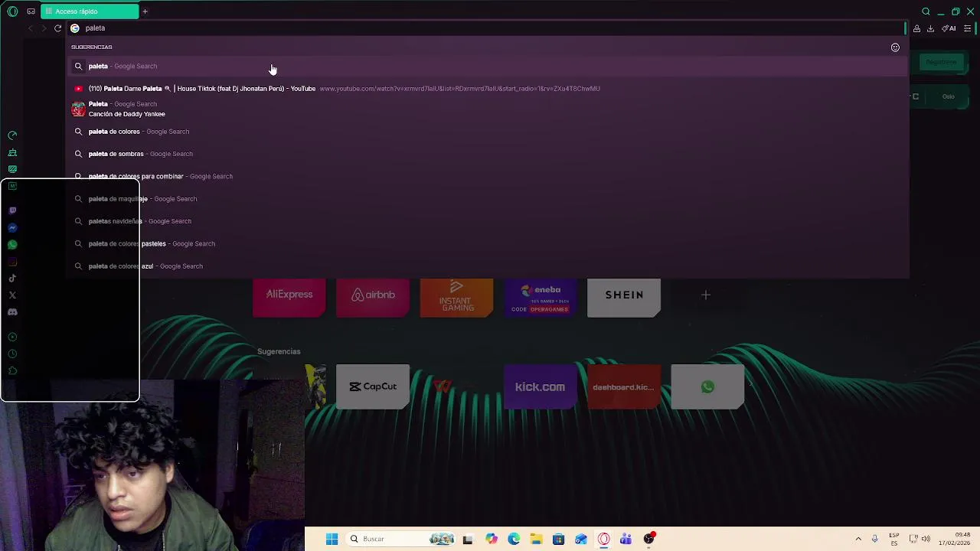Open Twitch in the sidebar
The height and width of the screenshot is (551, 980).
coord(12,210)
